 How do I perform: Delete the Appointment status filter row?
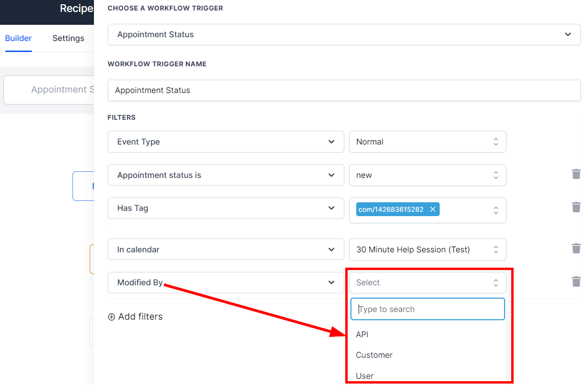pyautogui.click(x=576, y=174)
